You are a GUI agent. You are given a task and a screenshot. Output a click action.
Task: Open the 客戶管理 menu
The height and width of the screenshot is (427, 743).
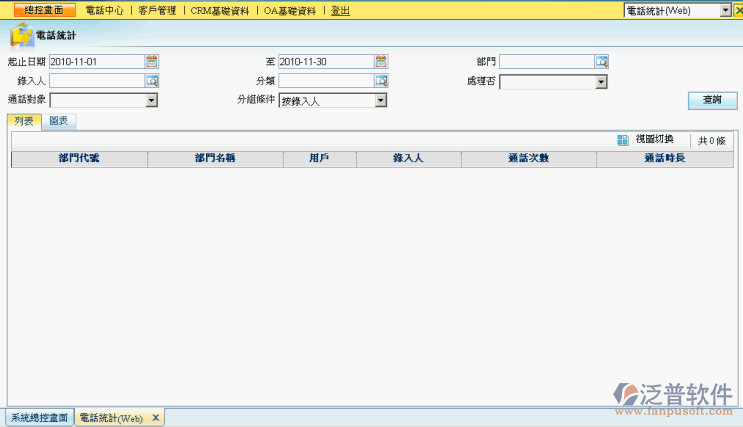point(157,10)
